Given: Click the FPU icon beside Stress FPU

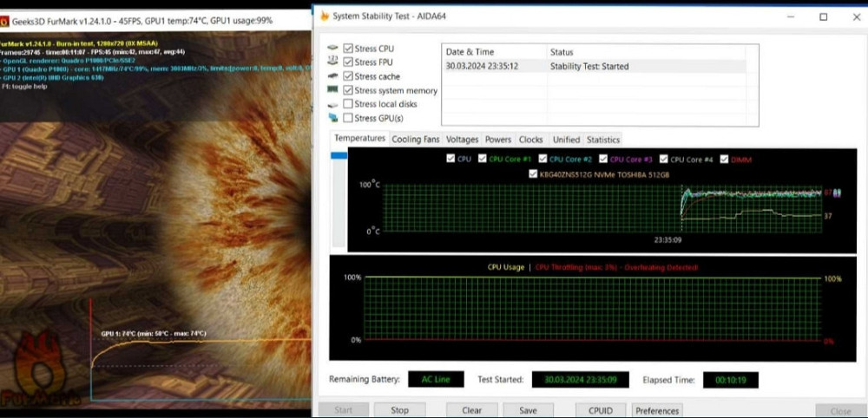Looking at the screenshot, I should 332,62.
